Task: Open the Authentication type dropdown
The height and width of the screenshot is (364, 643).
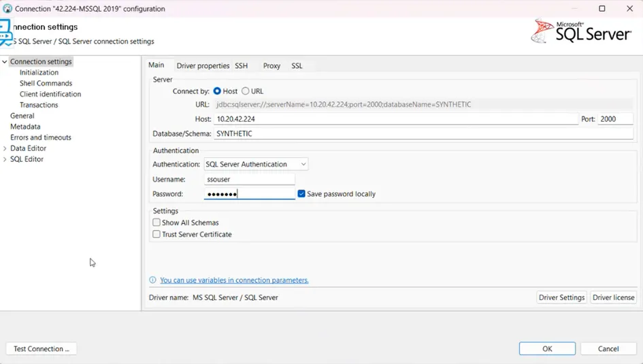Action: (256, 164)
